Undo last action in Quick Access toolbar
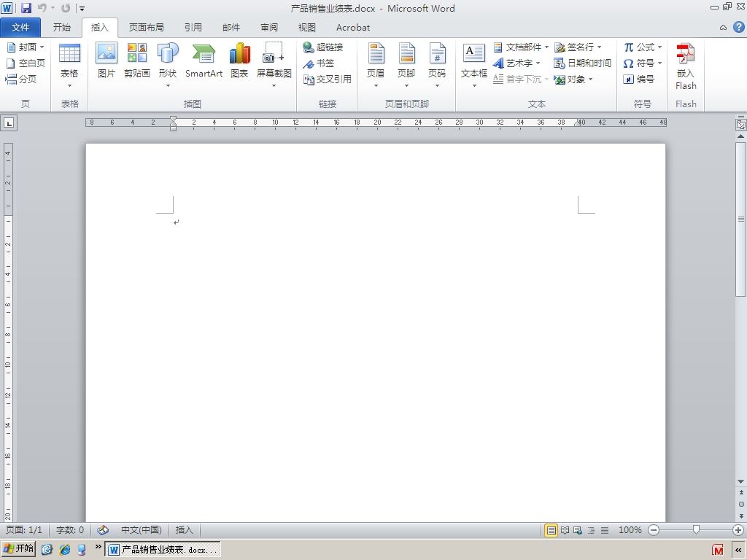This screenshot has height=560, width=747. (x=42, y=7)
